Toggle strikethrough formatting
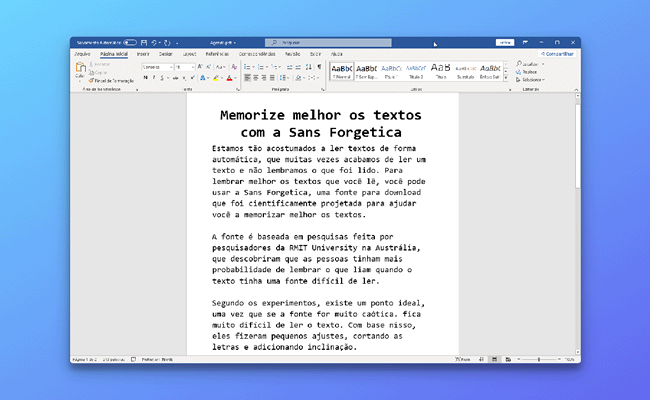Viewport: 650px width, 400px height. pos(175,78)
